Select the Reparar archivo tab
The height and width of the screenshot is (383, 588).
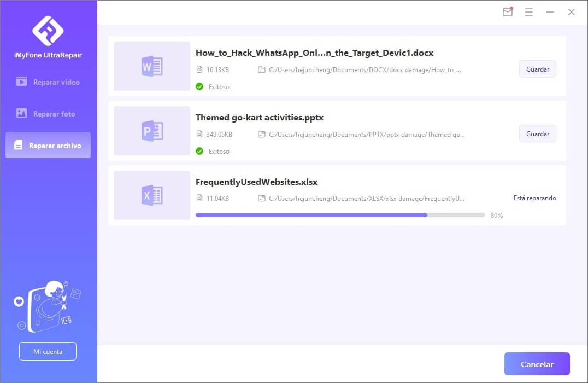click(x=48, y=146)
